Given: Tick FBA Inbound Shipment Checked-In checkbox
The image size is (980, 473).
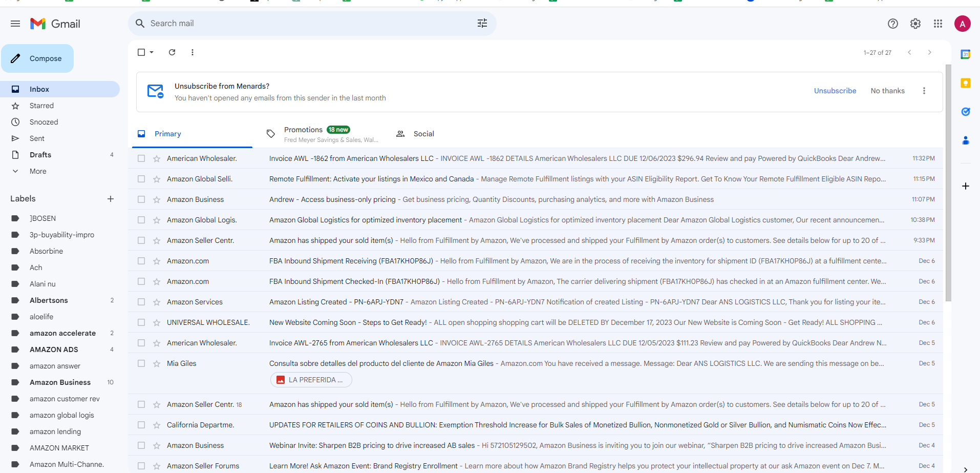Looking at the screenshot, I should [x=141, y=281].
